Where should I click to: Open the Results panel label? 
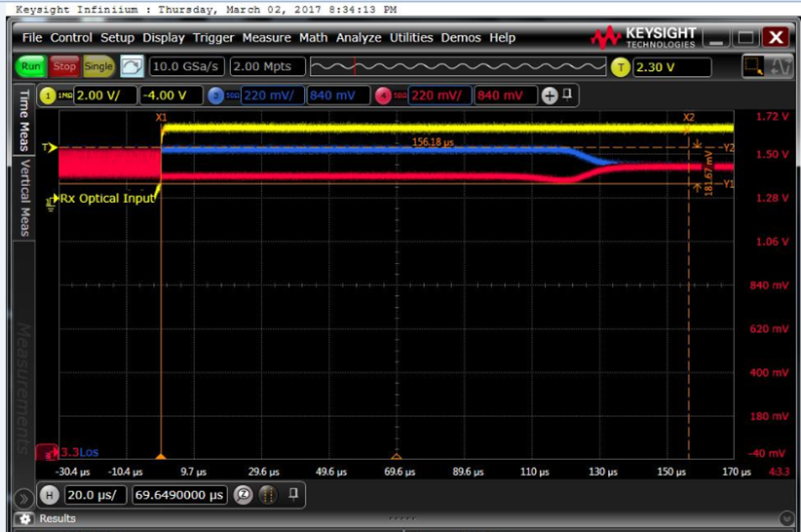[x=57, y=518]
